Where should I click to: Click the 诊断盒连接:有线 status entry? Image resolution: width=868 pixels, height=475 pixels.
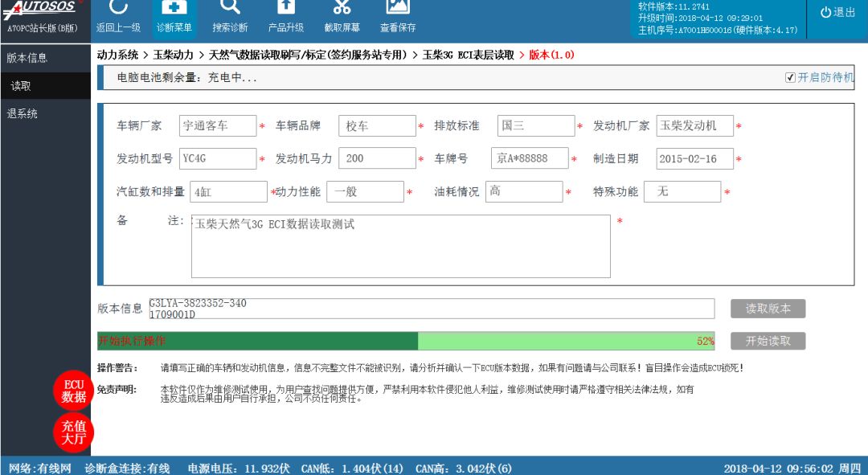(x=127, y=469)
